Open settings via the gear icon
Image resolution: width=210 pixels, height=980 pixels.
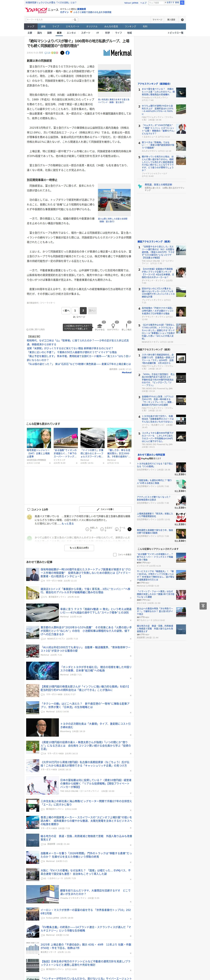[x=182, y=19]
